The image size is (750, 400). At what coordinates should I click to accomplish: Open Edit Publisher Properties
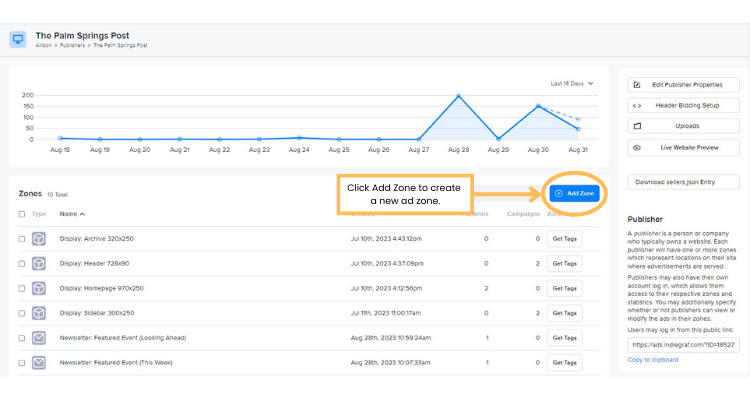pyautogui.click(x=682, y=85)
